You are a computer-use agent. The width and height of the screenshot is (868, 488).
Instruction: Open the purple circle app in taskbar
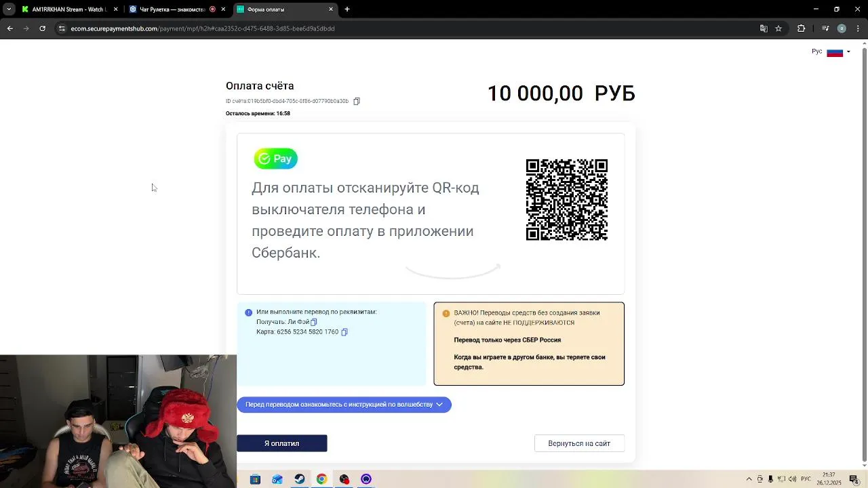click(x=366, y=479)
